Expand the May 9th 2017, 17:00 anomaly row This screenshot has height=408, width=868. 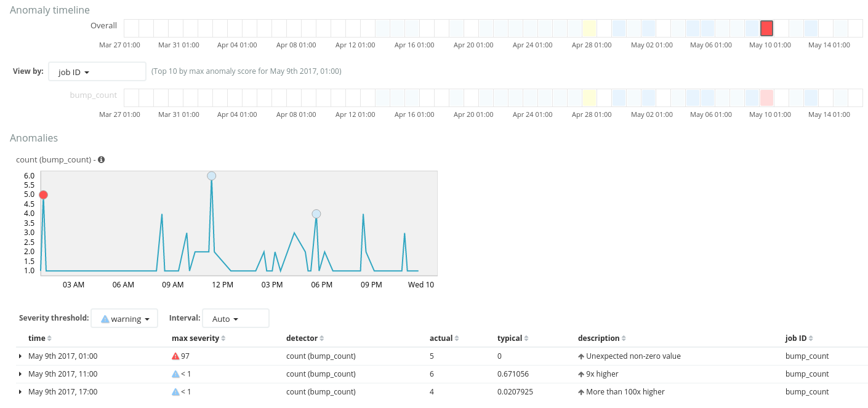(20, 392)
